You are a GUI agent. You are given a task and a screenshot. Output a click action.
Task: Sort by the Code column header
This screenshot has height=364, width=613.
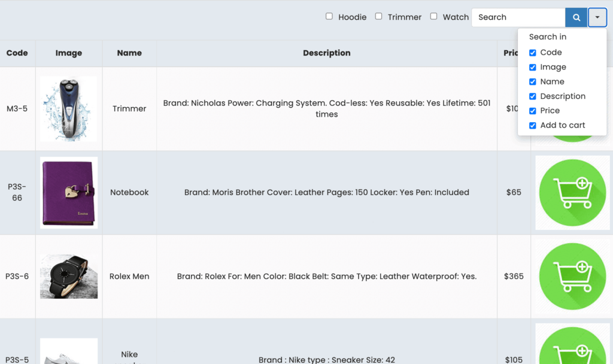pos(17,53)
